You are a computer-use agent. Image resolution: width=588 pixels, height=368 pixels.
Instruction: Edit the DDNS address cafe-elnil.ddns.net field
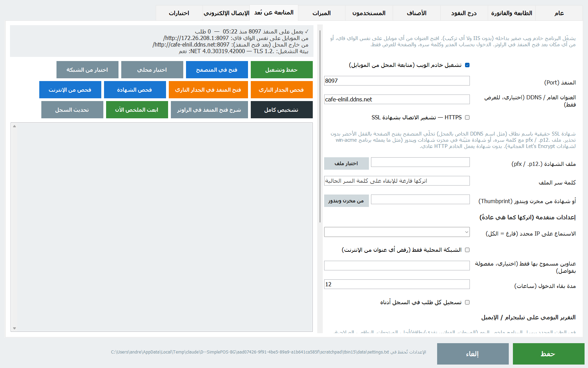(x=397, y=99)
